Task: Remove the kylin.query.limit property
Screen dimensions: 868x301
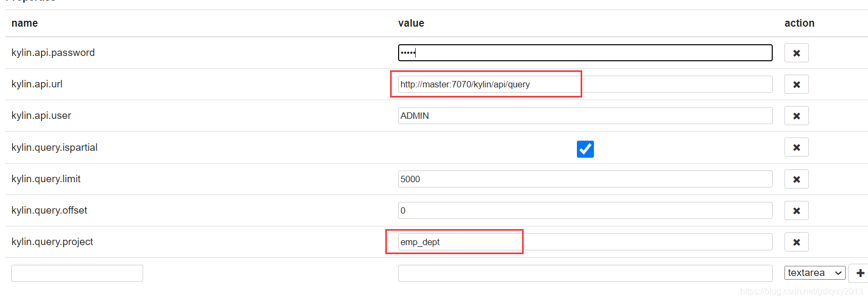Action: click(x=796, y=180)
